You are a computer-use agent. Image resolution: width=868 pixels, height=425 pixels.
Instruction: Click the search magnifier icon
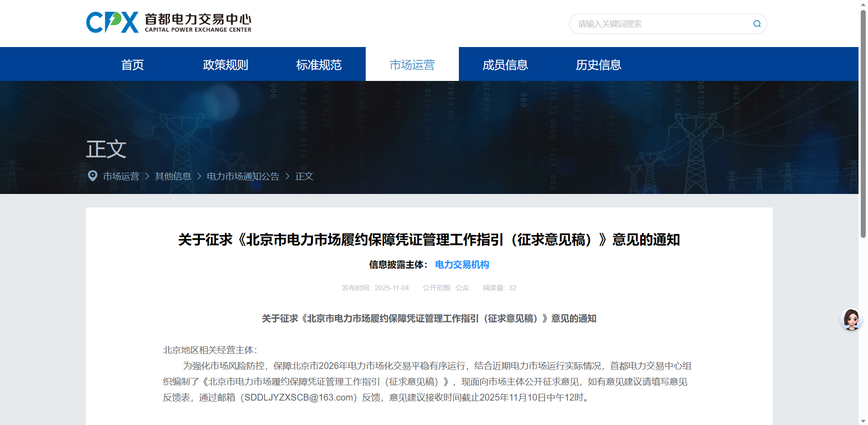[x=757, y=24]
